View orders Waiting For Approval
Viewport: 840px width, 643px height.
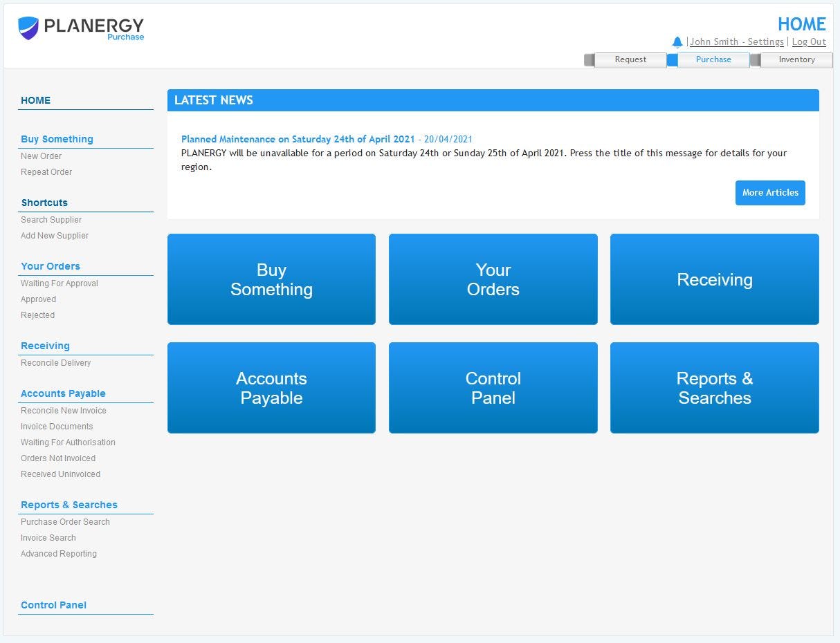[59, 283]
